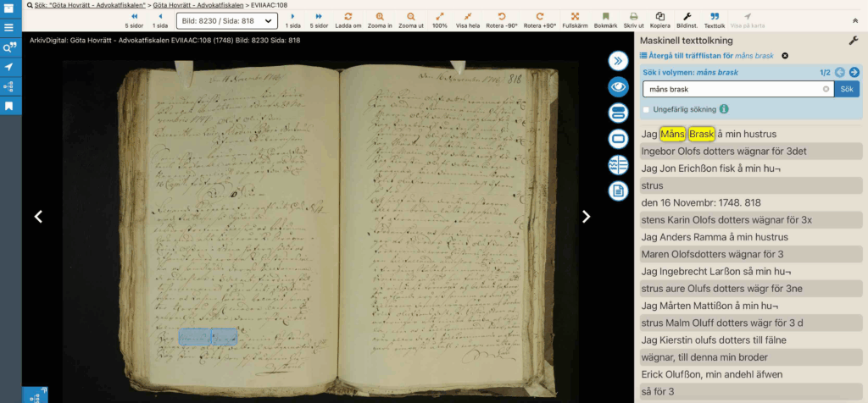Collapse the toolbar with the top-right chevron
868x403 pixels.
pyautogui.click(x=854, y=20)
